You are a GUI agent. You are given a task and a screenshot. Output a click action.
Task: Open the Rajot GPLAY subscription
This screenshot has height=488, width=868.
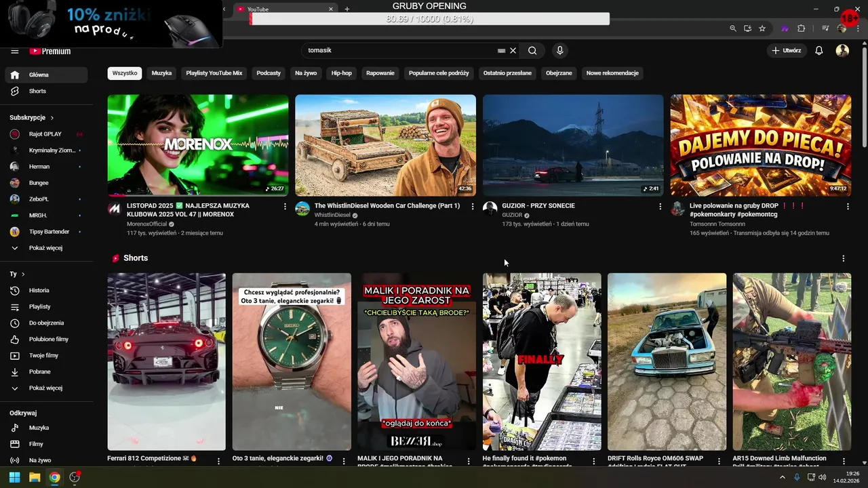click(46, 134)
